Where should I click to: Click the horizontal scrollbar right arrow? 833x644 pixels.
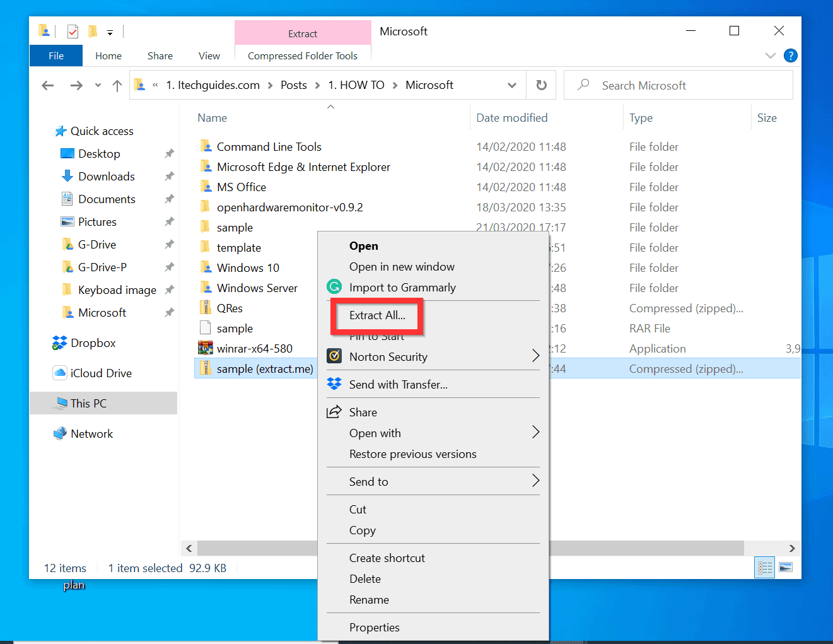tap(792, 548)
